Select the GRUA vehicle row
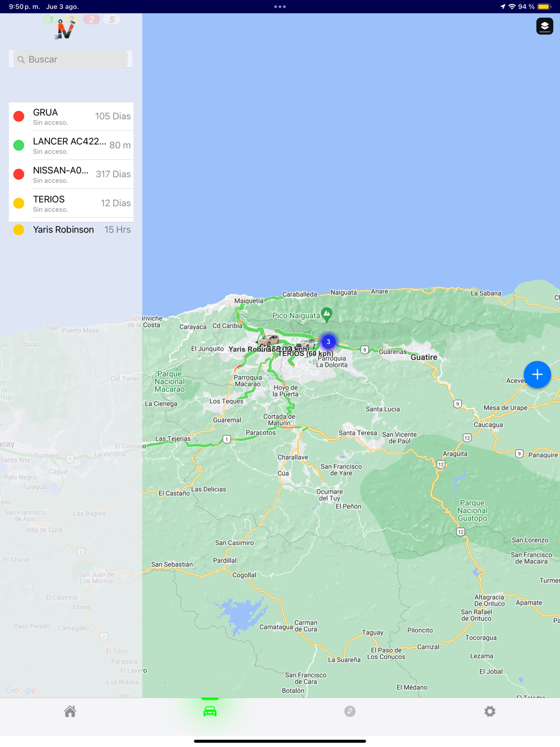Screen dimensions: 560x747 [x=71, y=116]
